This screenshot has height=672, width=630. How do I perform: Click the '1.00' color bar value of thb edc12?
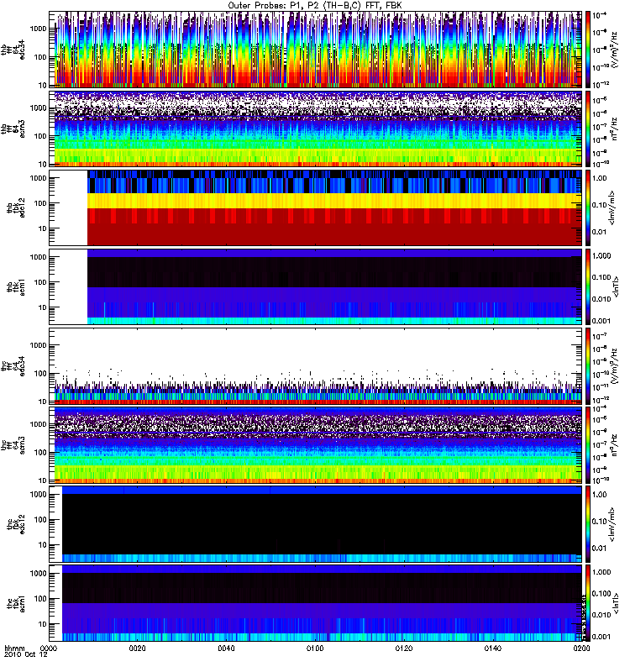click(x=600, y=178)
